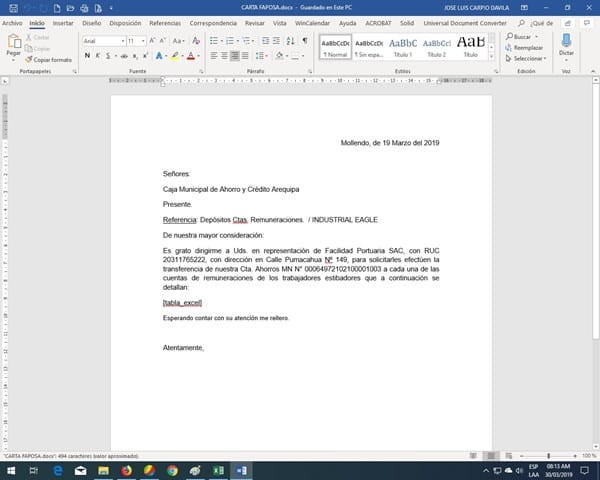Increase font size with the A-up icon
The image size is (600, 480).
coord(152,41)
